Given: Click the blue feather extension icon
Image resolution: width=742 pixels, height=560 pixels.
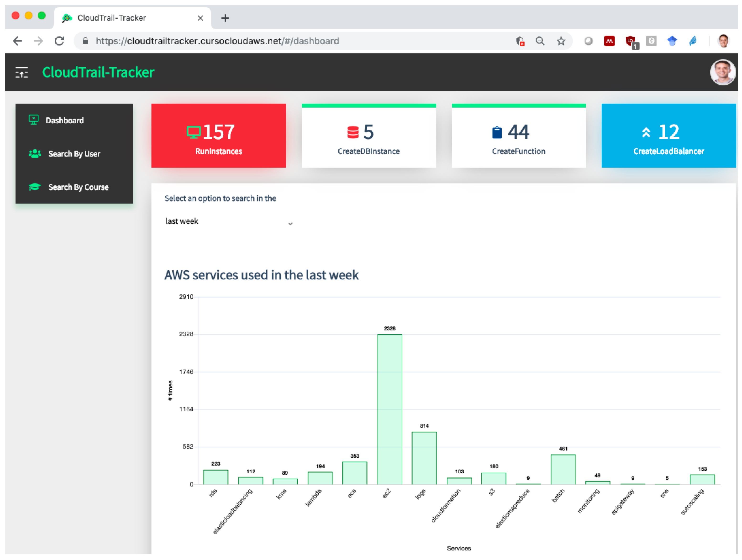Looking at the screenshot, I should click(693, 41).
